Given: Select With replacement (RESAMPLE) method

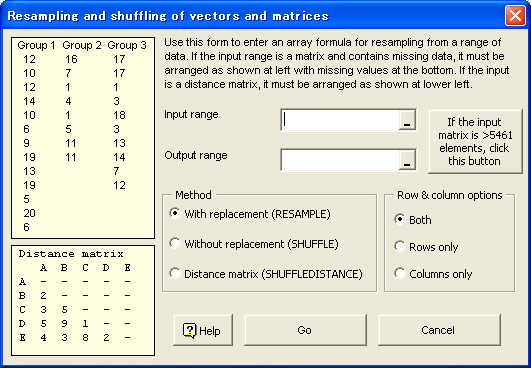Looking at the screenshot, I should 249,214.
